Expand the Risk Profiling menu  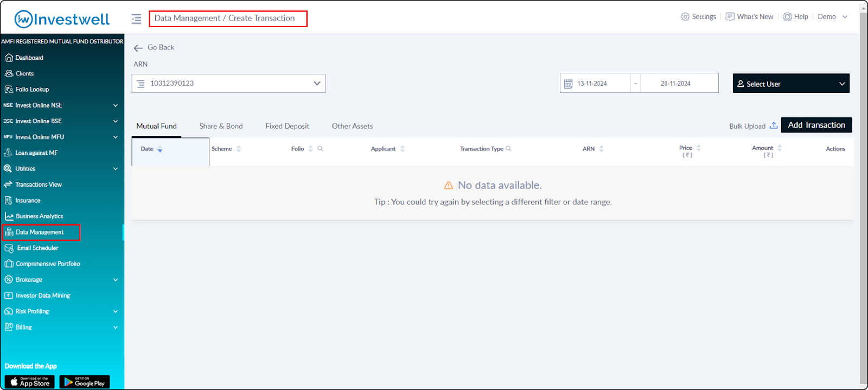pyautogui.click(x=116, y=311)
